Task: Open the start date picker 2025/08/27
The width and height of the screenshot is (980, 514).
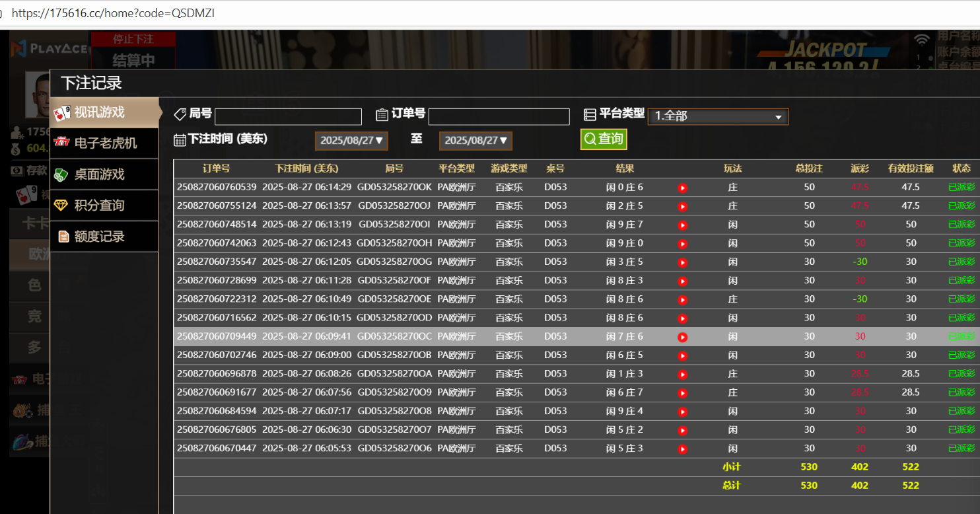Action: (351, 141)
